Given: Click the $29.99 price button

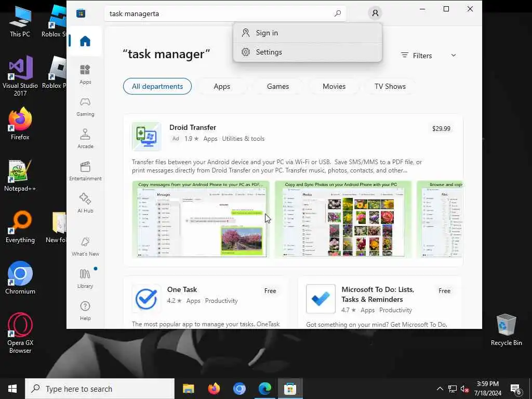Looking at the screenshot, I should pyautogui.click(x=441, y=129).
